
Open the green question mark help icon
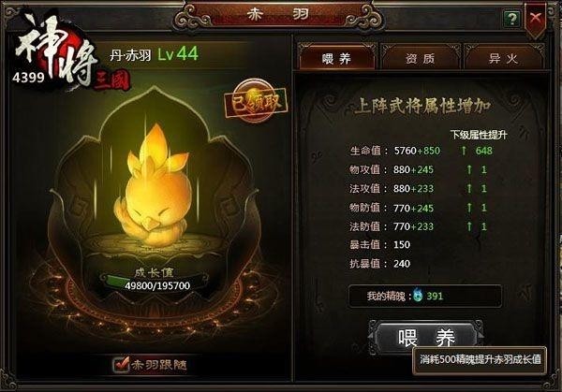click(x=511, y=19)
